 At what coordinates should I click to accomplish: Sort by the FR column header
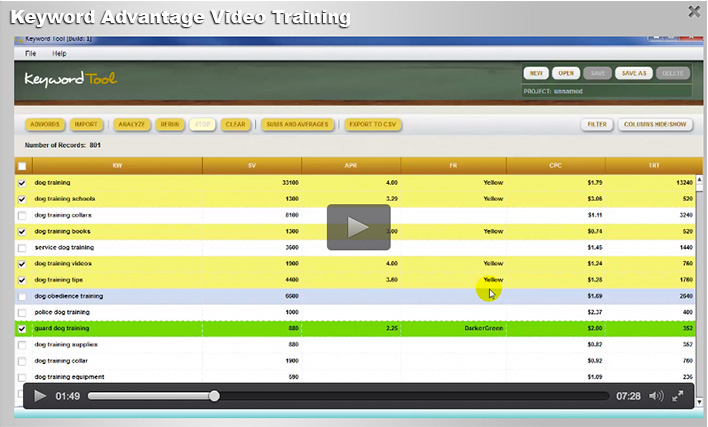click(453, 166)
